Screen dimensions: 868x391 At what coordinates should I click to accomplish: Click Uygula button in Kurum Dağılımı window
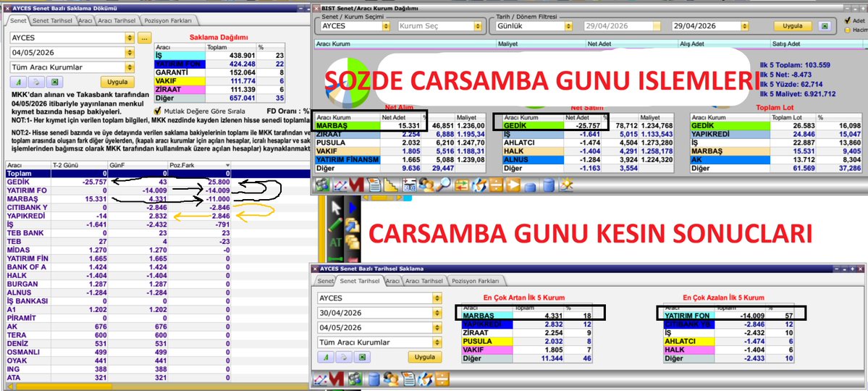[x=793, y=26]
